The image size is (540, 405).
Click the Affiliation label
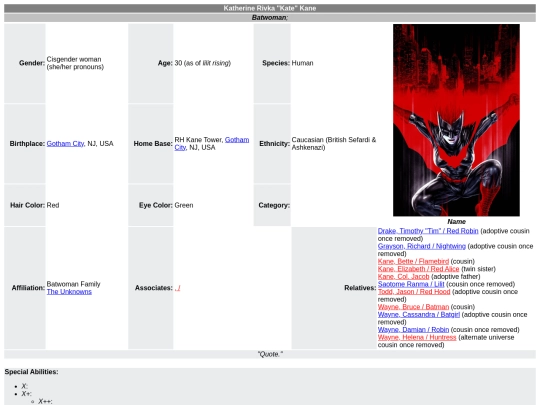tap(28, 288)
